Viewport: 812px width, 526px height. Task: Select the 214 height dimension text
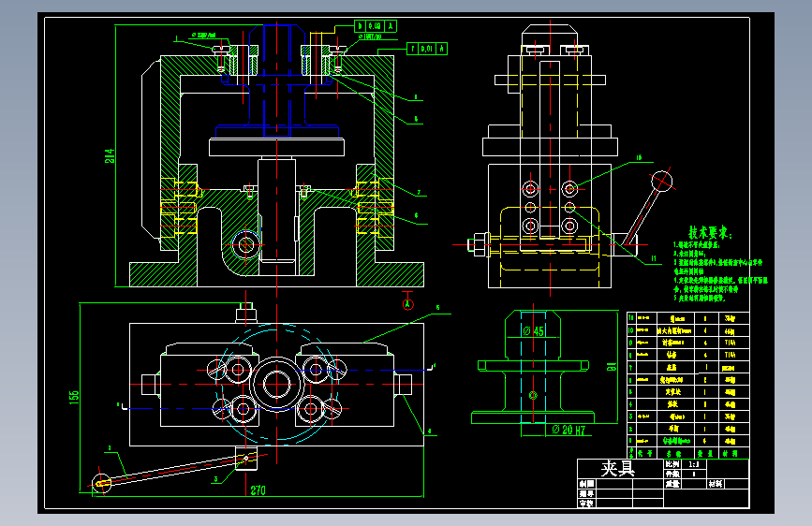[x=110, y=155]
